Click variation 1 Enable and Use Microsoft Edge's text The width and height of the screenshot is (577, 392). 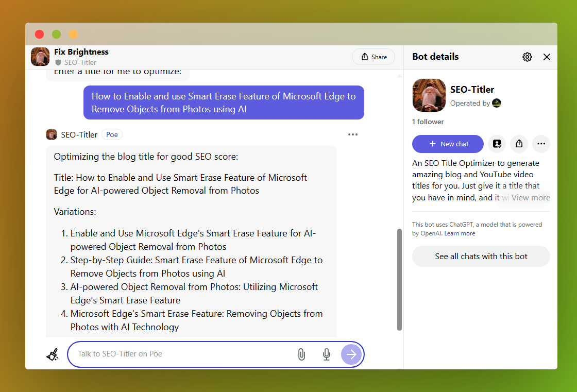point(193,240)
